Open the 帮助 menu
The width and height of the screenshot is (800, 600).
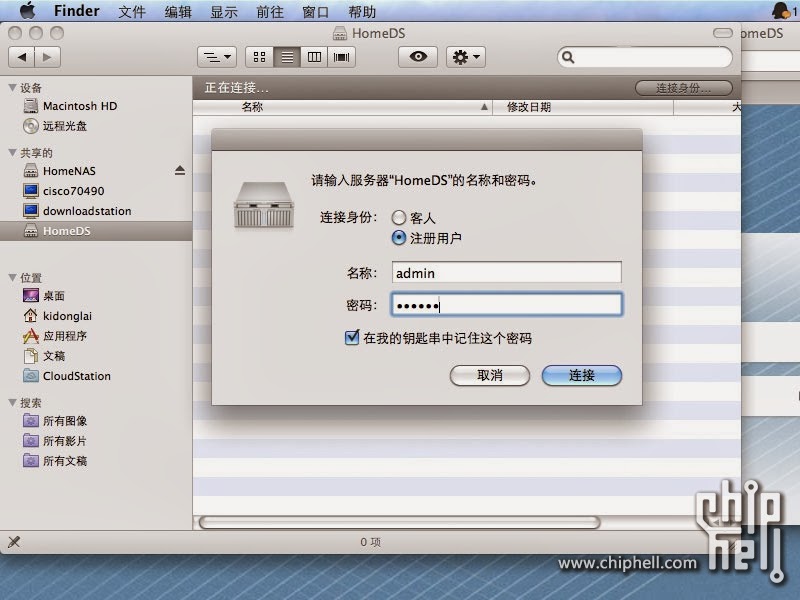point(362,11)
